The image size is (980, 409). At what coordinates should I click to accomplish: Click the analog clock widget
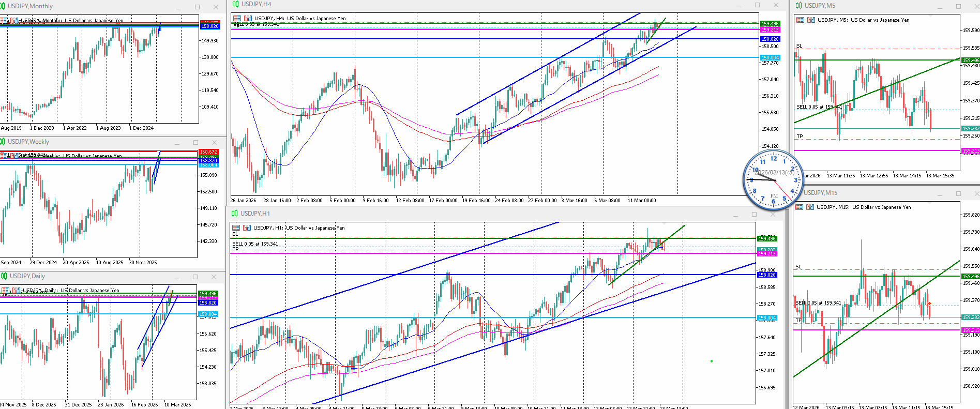pos(773,180)
